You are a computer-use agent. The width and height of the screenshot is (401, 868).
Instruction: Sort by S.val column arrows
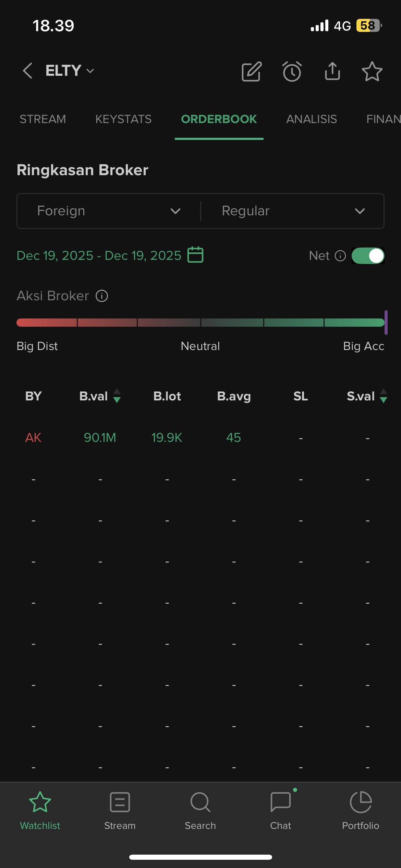(384, 396)
